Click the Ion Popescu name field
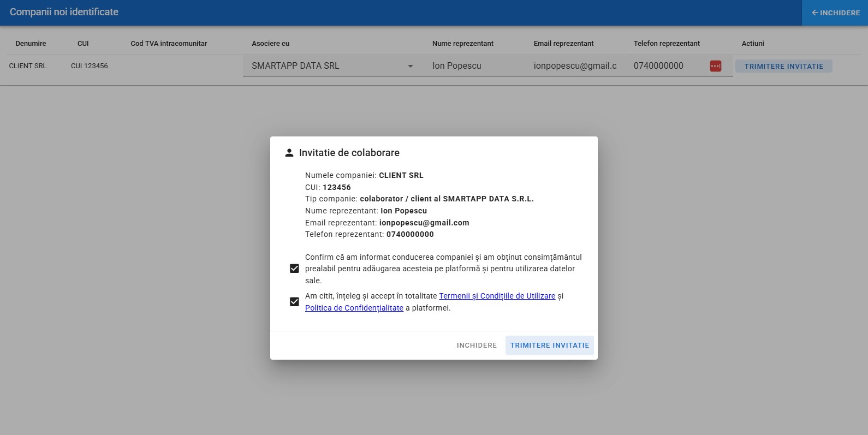Screen dimensions: 868x435 point(469,66)
